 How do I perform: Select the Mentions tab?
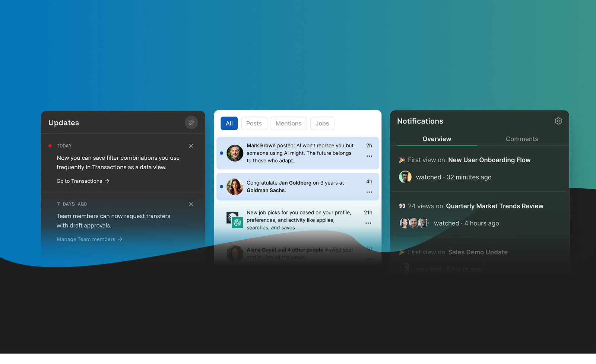tap(288, 123)
